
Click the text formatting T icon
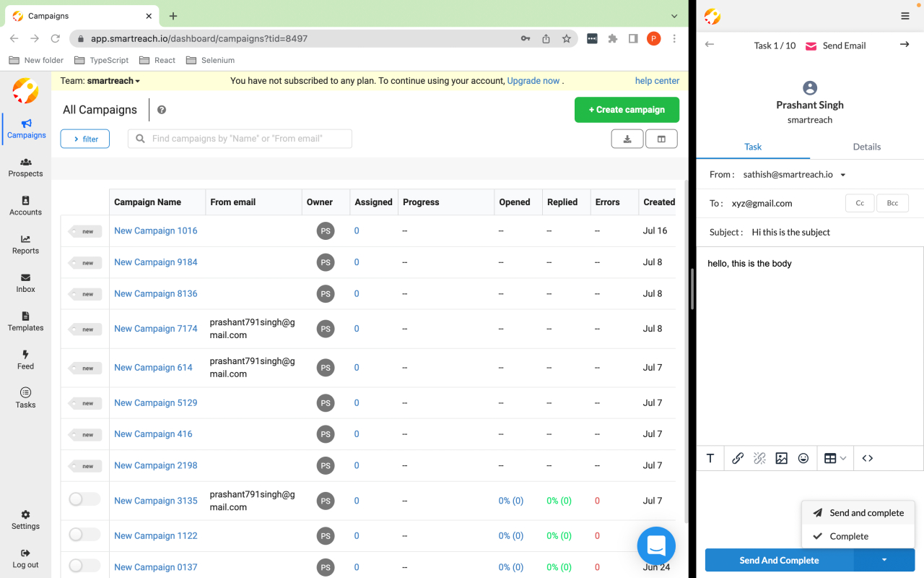710,458
